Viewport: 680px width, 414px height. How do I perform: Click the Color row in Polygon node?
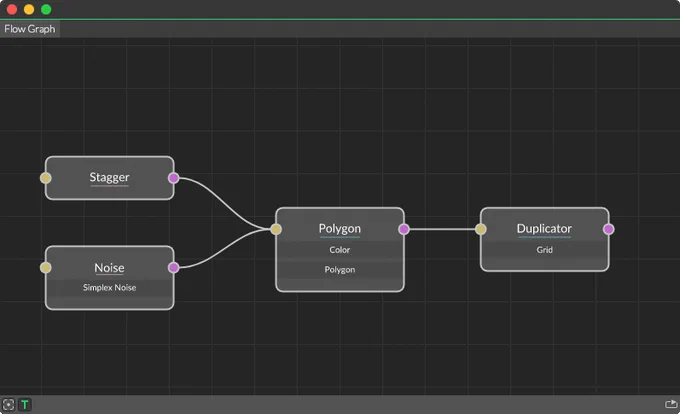[x=340, y=250]
